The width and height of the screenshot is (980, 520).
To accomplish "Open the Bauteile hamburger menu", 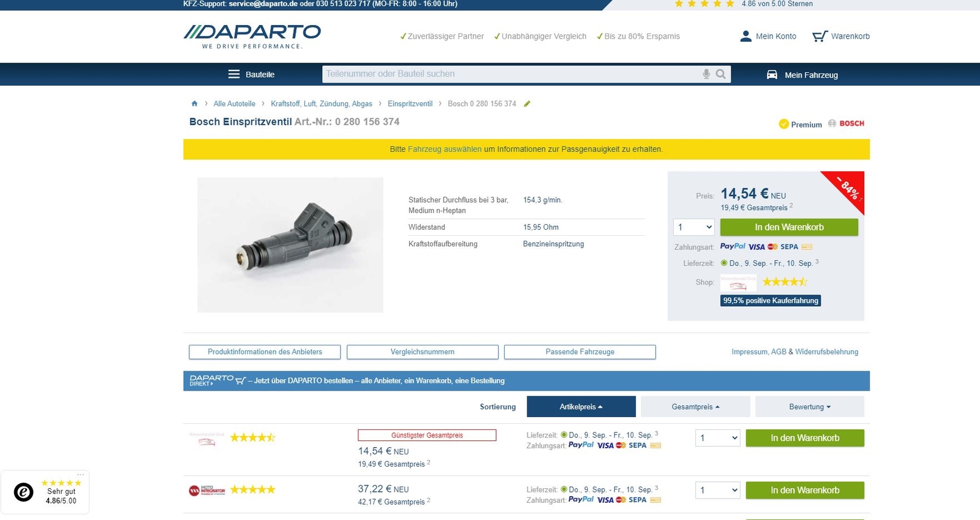I will [x=234, y=74].
